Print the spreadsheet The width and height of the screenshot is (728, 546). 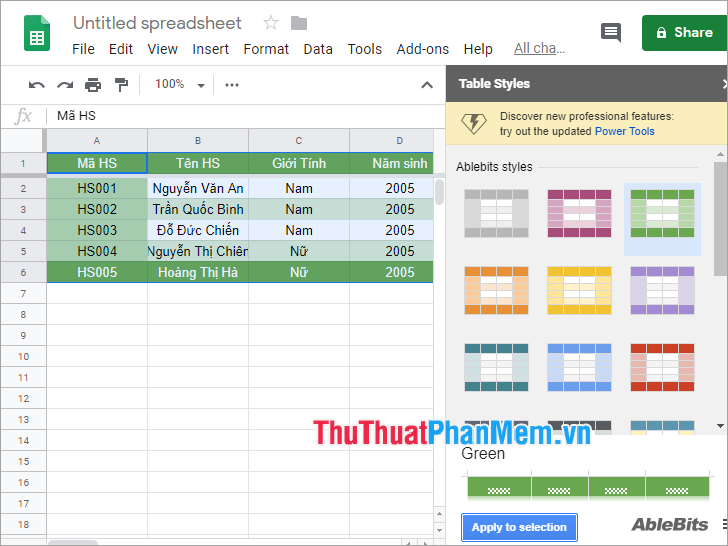pos(93,85)
